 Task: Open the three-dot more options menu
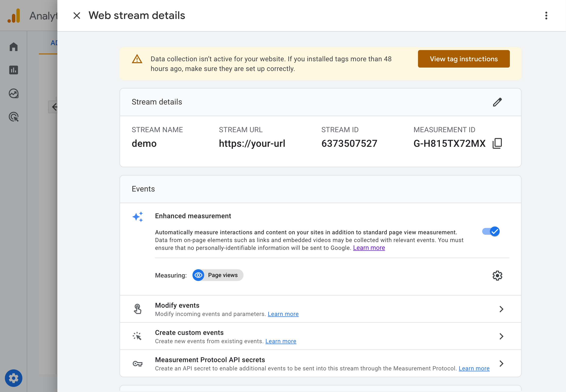(x=546, y=16)
